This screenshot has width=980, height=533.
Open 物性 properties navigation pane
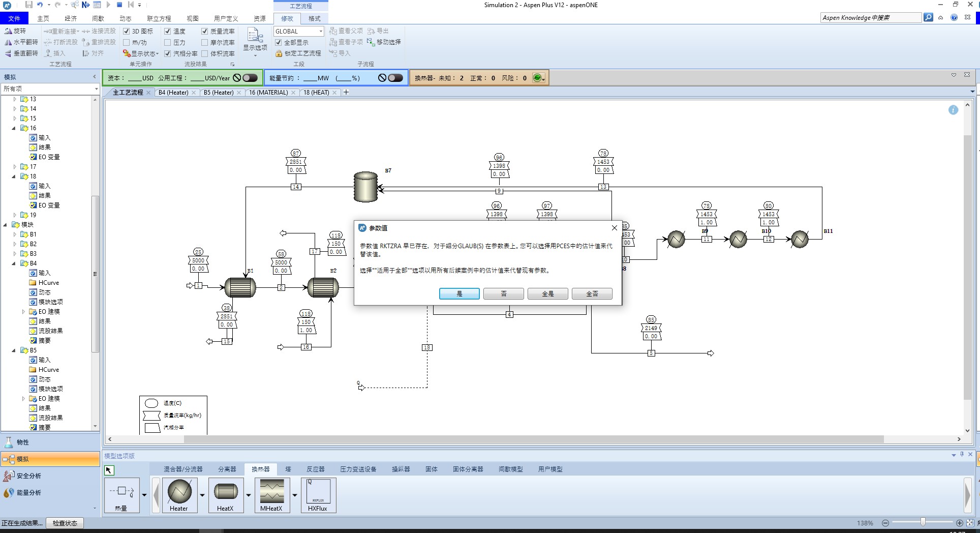(x=50, y=442)
